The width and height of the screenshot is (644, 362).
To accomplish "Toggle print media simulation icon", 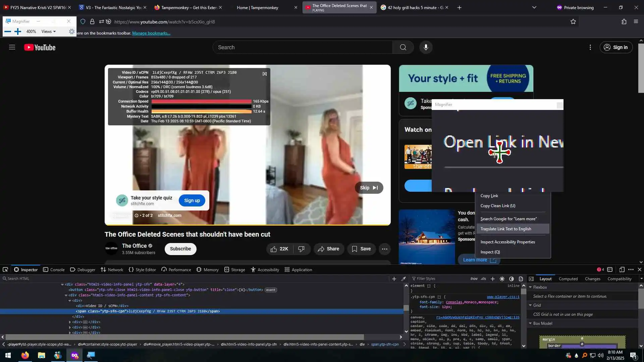I will [x=521, y=279].
